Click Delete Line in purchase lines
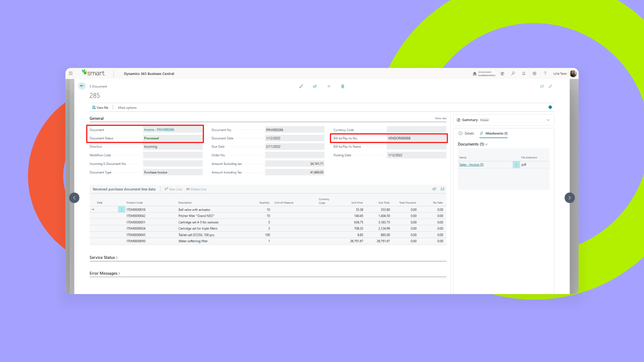The image size is (644, 362). [x=196, y=189]
